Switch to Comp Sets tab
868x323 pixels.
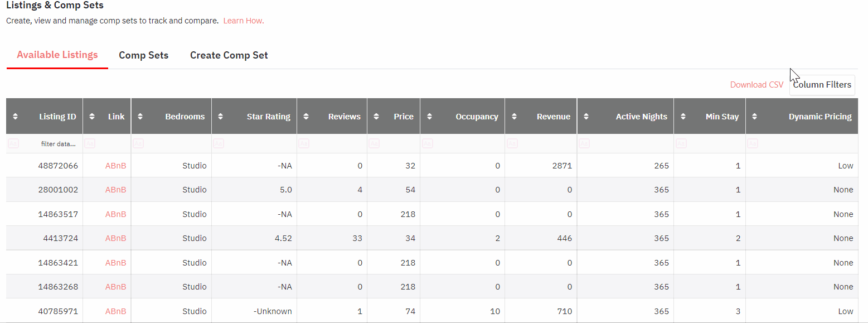pos(144,55)
